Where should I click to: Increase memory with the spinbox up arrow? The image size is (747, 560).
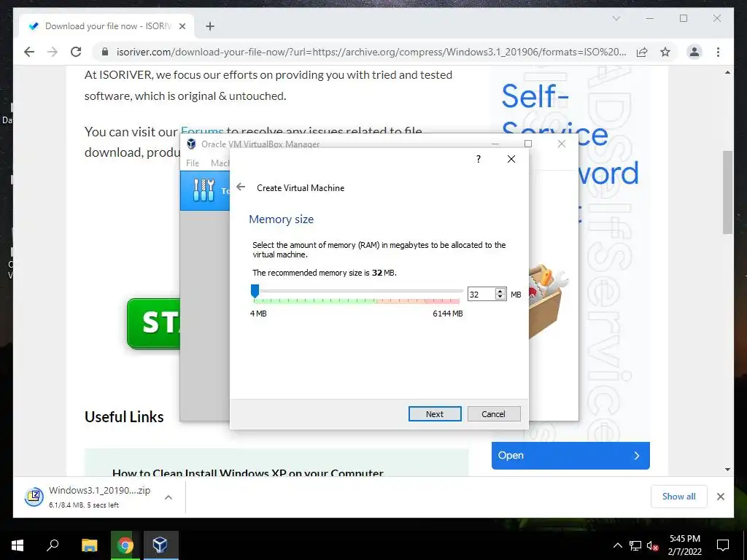pos(500,292)
